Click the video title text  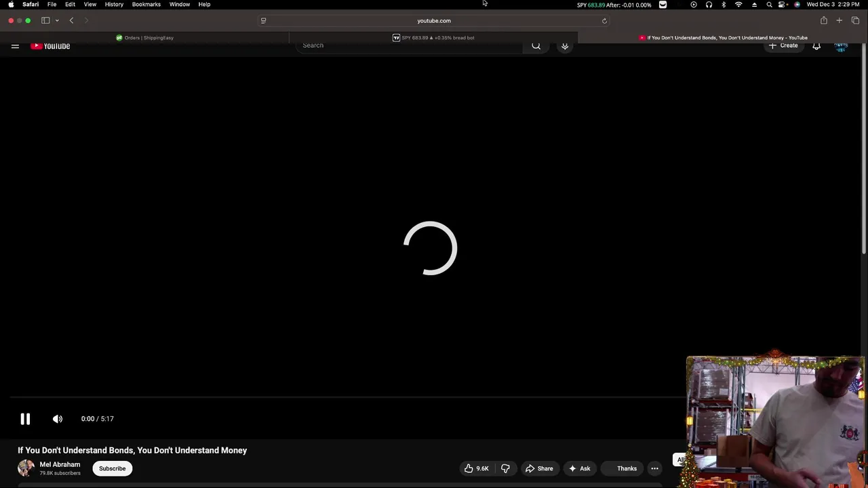[x=132, y=450]
